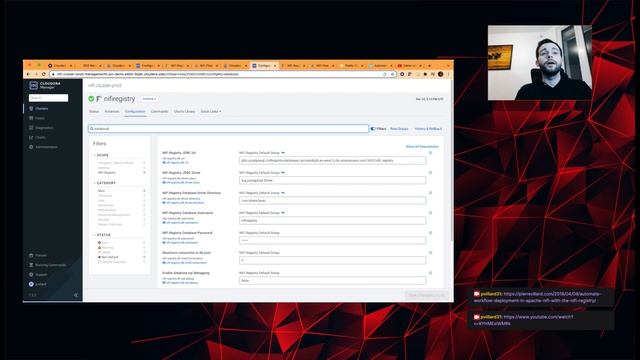Click the sidebar Search box
This screenshot has height=360, width=640.
[x=49, y=98]
